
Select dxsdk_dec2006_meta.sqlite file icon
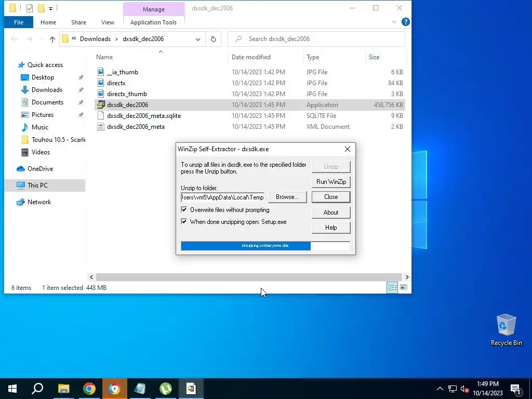[101, 116]
